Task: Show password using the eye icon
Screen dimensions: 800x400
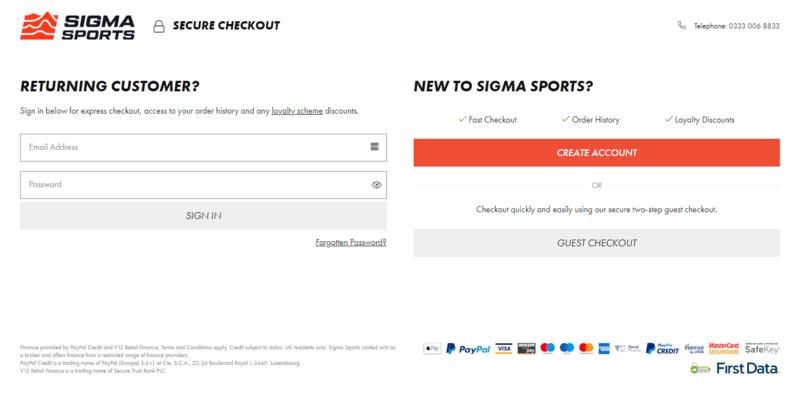Action: [377, 185]
